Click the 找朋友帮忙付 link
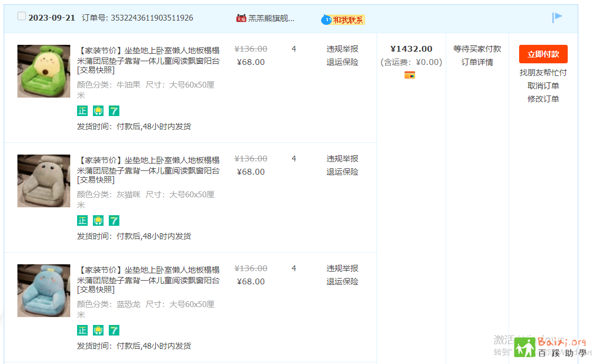This screenshot has width=592, height=364. click(x=543, y=73)
